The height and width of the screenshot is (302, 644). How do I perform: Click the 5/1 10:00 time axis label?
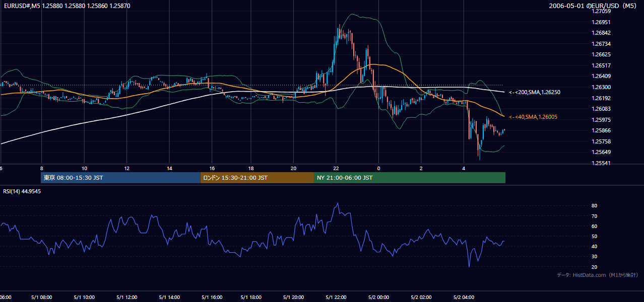(84, 297)
